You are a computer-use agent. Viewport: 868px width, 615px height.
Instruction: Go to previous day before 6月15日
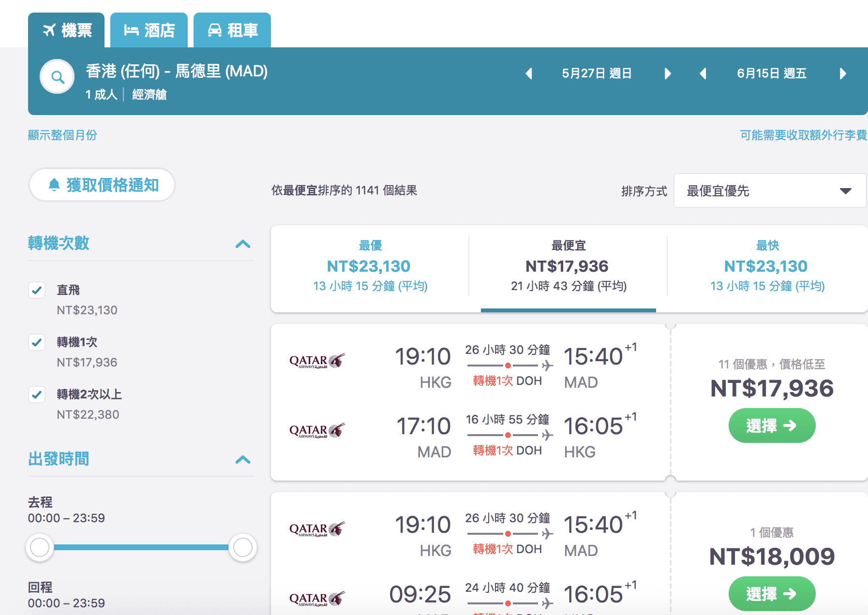[703, 73]
